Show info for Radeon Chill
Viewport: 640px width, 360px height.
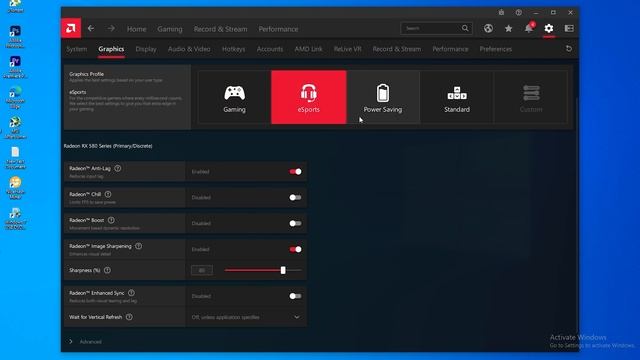(x=108, y=194)
